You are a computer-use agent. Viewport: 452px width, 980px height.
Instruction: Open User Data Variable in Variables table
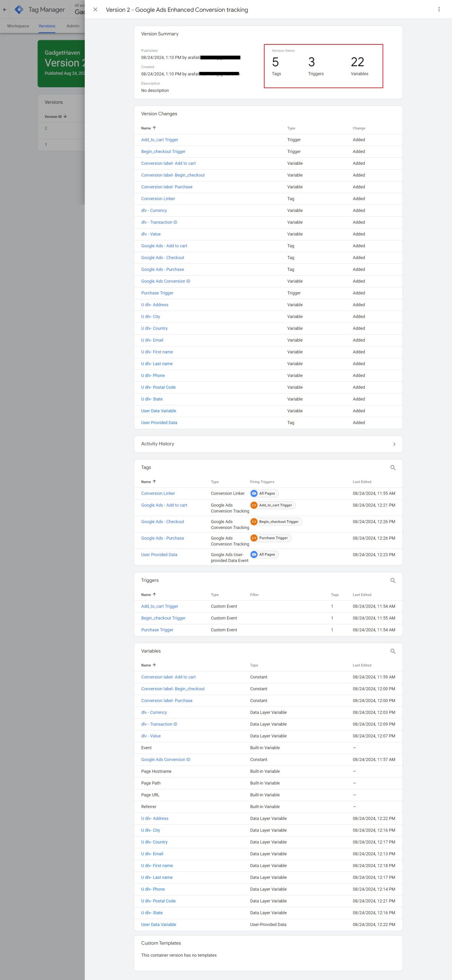pyautogui.click(x=159, y=925)
